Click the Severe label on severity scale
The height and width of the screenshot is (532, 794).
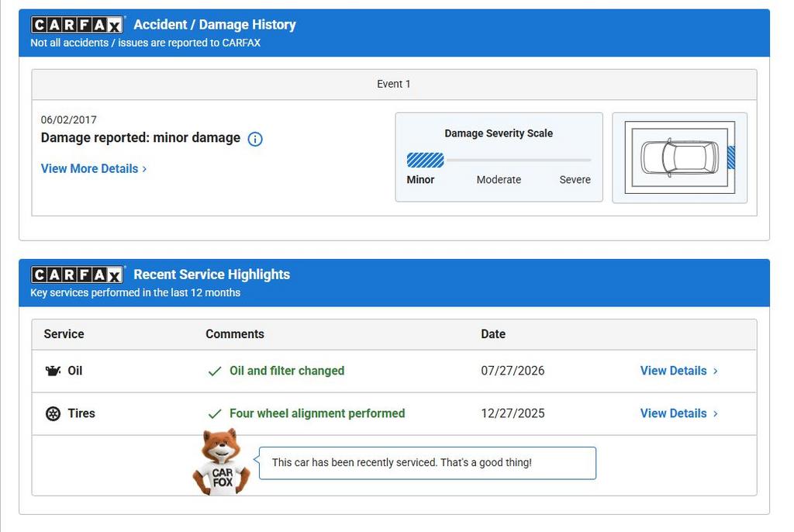[x=575, y=180]
